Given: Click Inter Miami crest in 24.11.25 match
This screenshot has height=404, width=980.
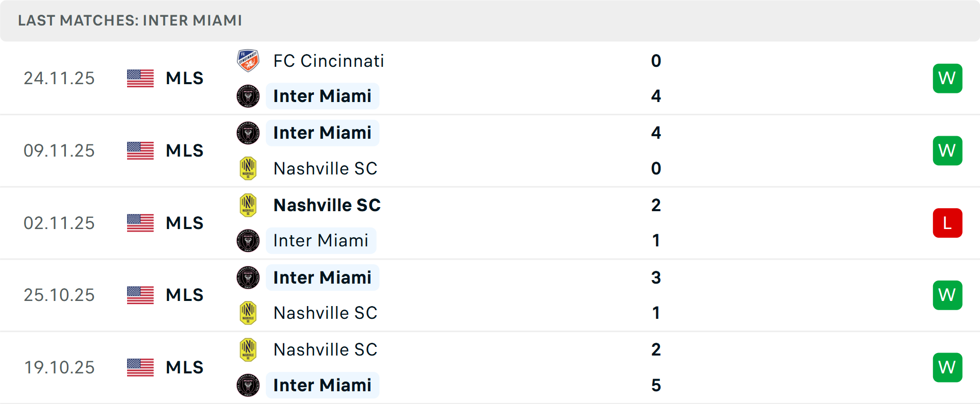Looking at the screenshot, I should 248,96.
